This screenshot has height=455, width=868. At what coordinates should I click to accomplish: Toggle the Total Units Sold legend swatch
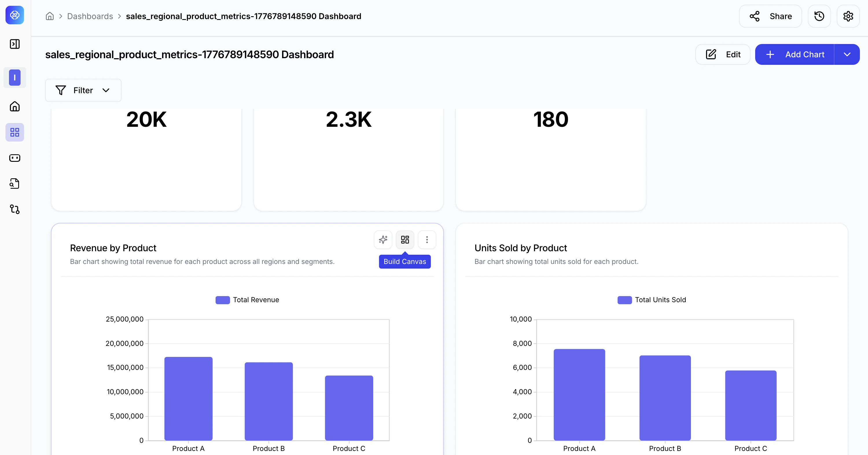click(625, 300)
